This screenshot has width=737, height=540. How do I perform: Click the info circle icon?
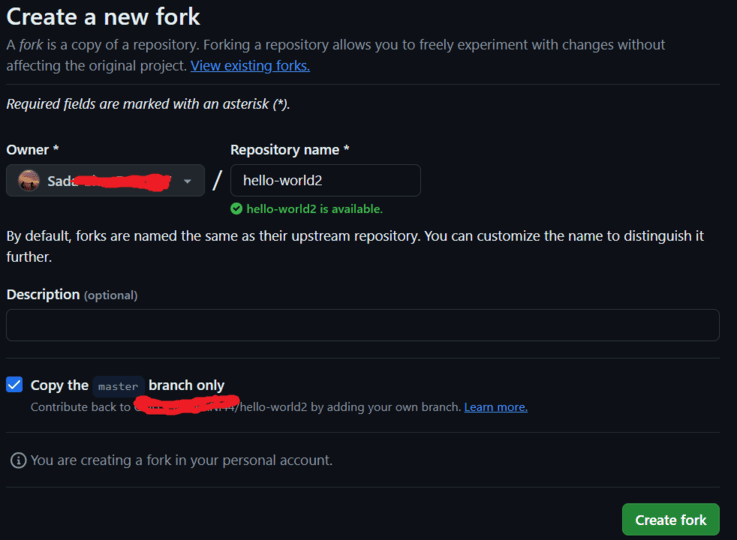tap(18, 460)
